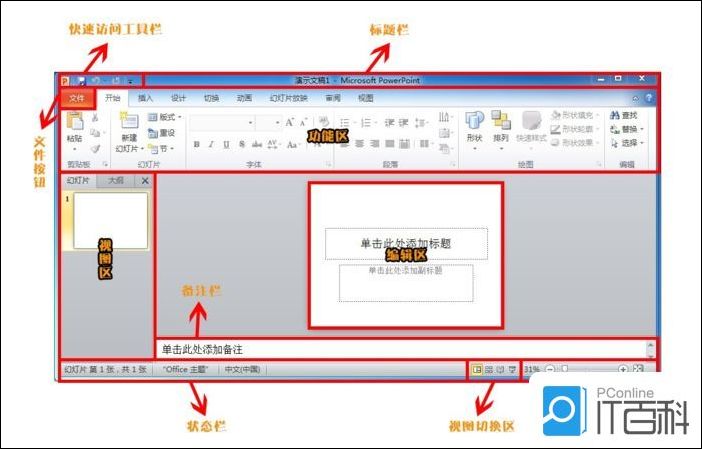Screen dimensions: 702x449
Task: Open the Character Spacing AV dropdown
Action: pos(273,144)
